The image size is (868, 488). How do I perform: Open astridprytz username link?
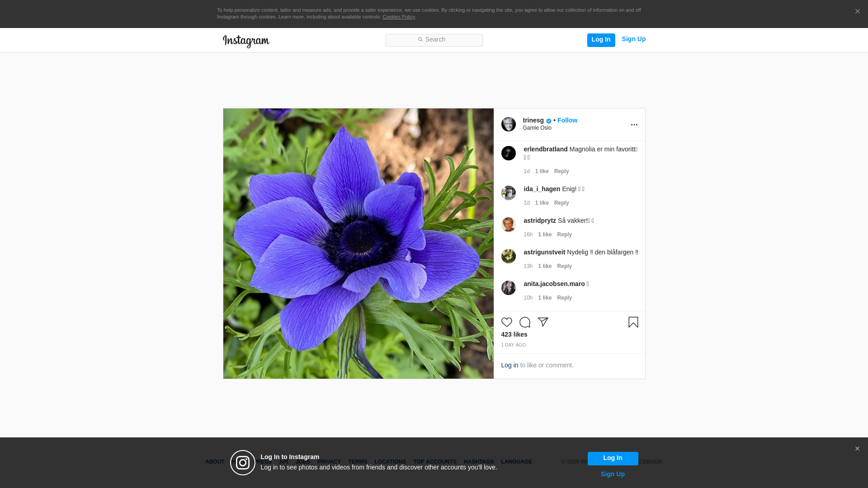540,221
